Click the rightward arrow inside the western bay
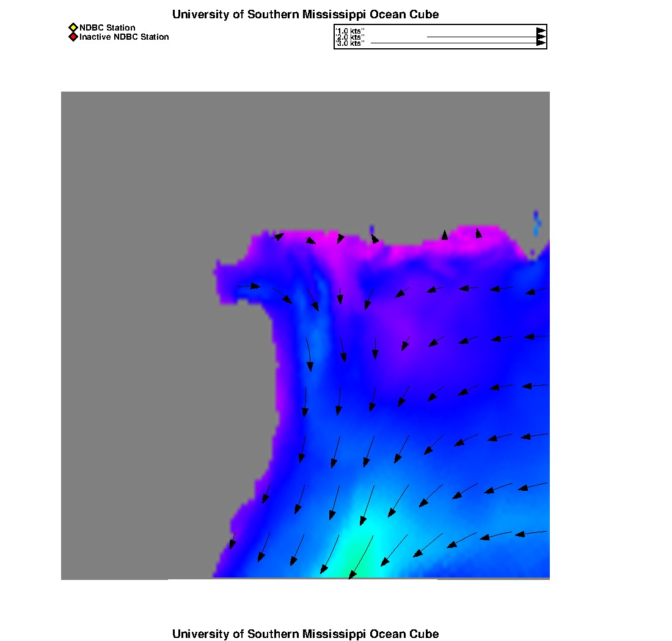 (249, 286)
